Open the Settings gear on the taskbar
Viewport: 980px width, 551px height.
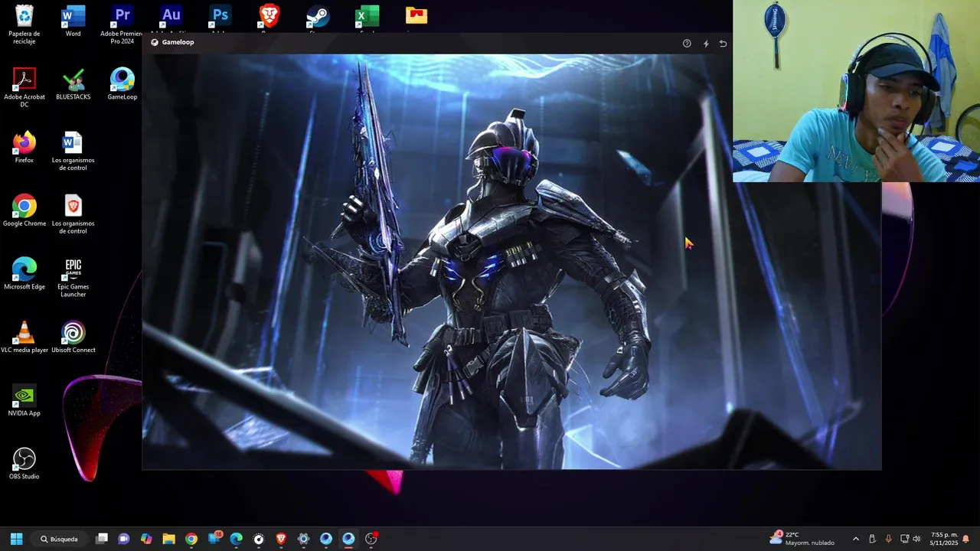303,539
